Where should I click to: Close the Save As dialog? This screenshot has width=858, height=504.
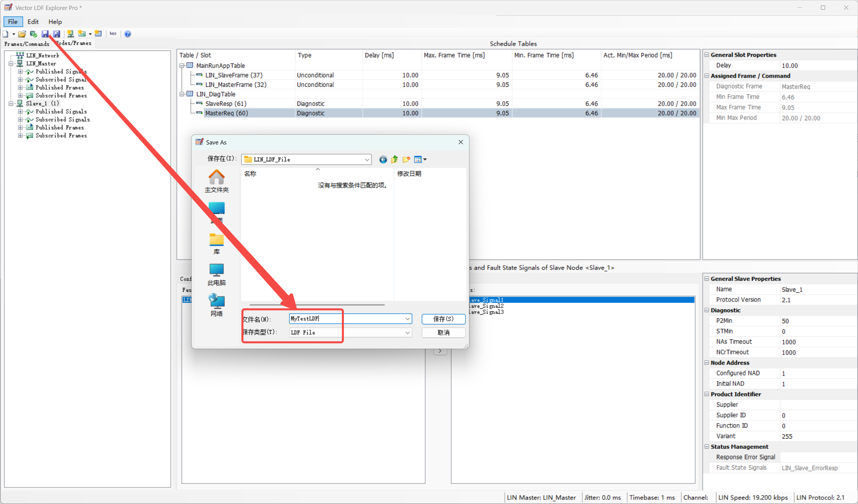461,142
